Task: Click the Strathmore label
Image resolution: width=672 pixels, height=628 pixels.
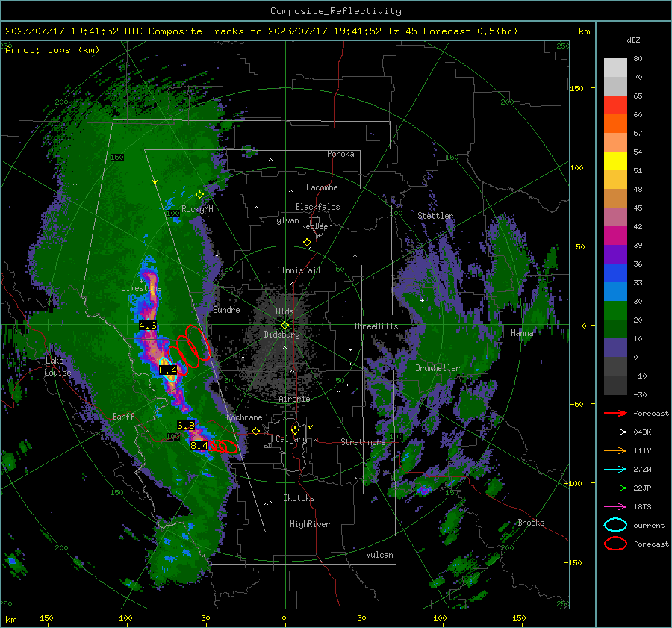Action: click(x=363, y=442)
